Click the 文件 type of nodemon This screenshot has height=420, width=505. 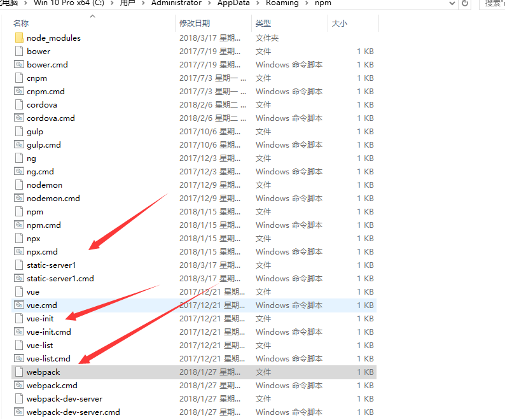(263, 185)
